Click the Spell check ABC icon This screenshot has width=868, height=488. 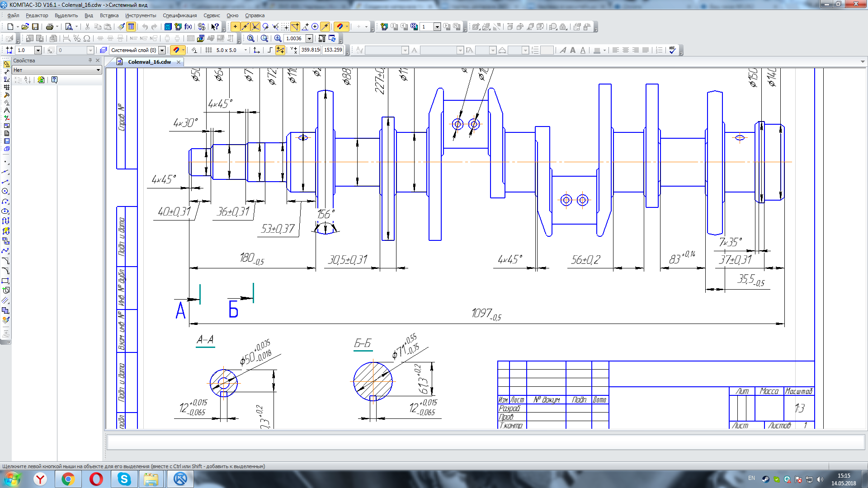coord(672,50)
